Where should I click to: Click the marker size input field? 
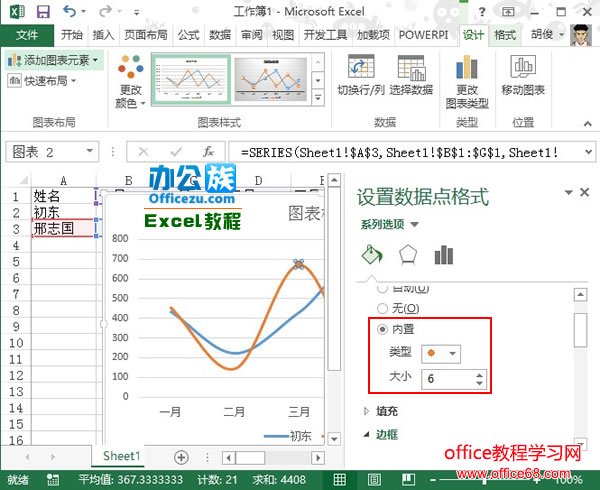(448, 379)
